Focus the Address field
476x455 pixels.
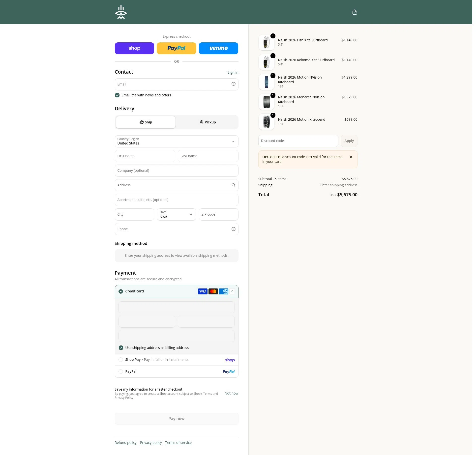[x=177, y=185]
